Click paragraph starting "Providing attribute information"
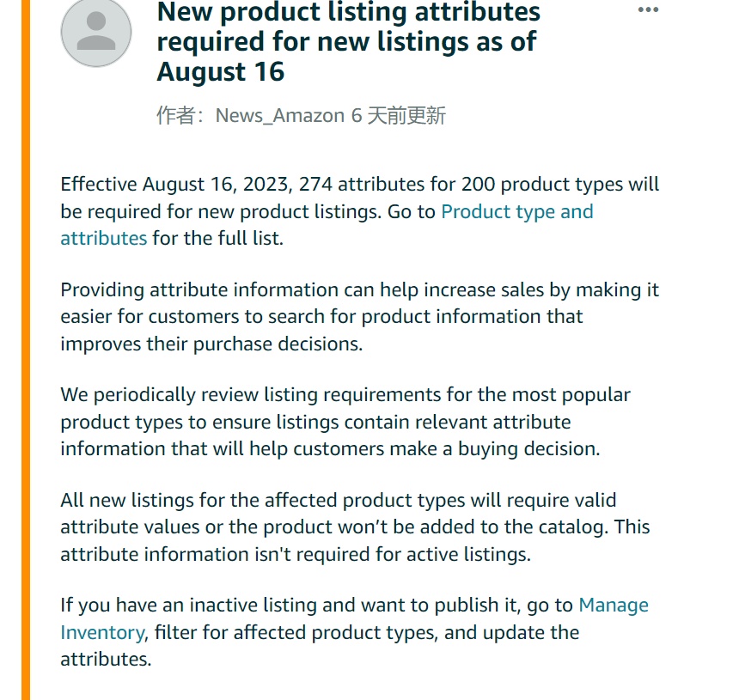Viewport: 739px width, 700px height. point(359,317)
